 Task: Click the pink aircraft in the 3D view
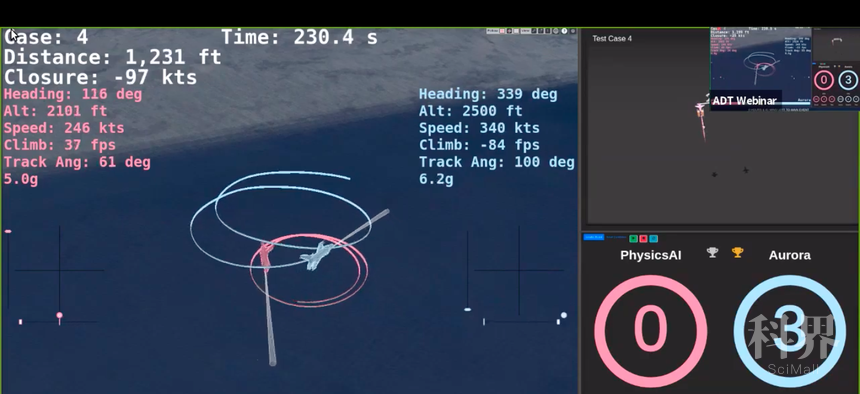point(266,255)
